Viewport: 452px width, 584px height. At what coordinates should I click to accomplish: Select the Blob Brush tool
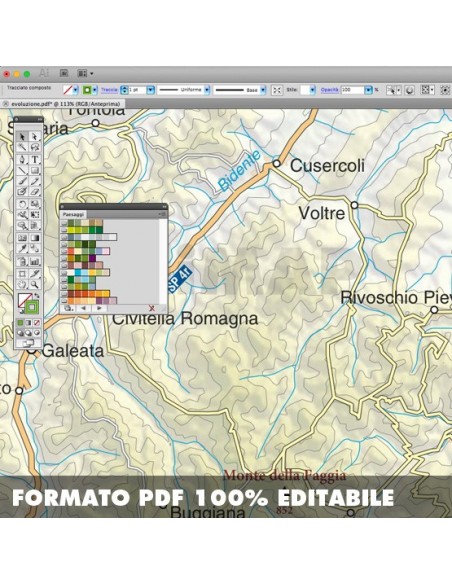(x=22, y=191)
